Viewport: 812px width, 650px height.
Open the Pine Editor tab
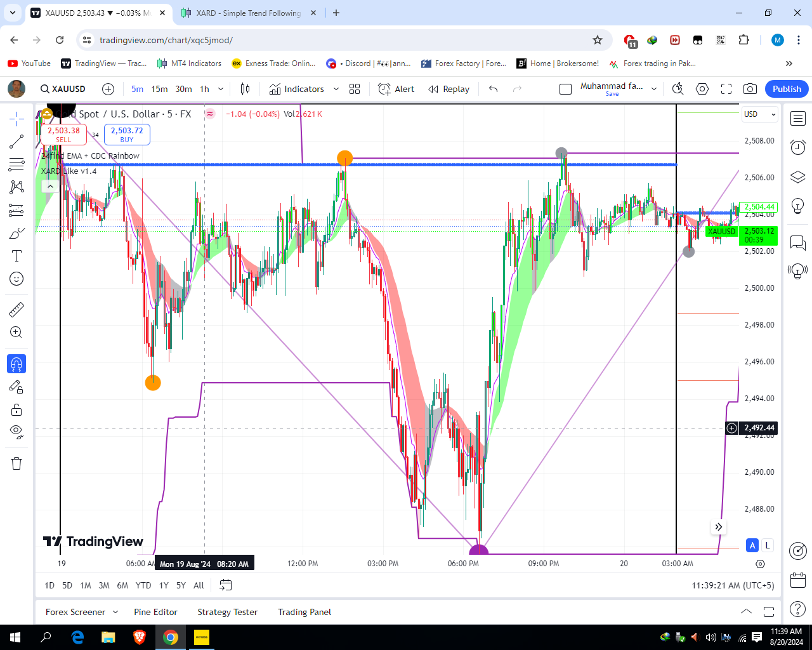155,612
